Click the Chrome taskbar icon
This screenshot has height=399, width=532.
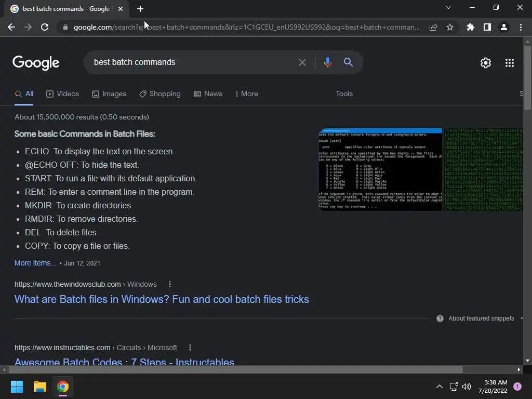click(63, 387)
